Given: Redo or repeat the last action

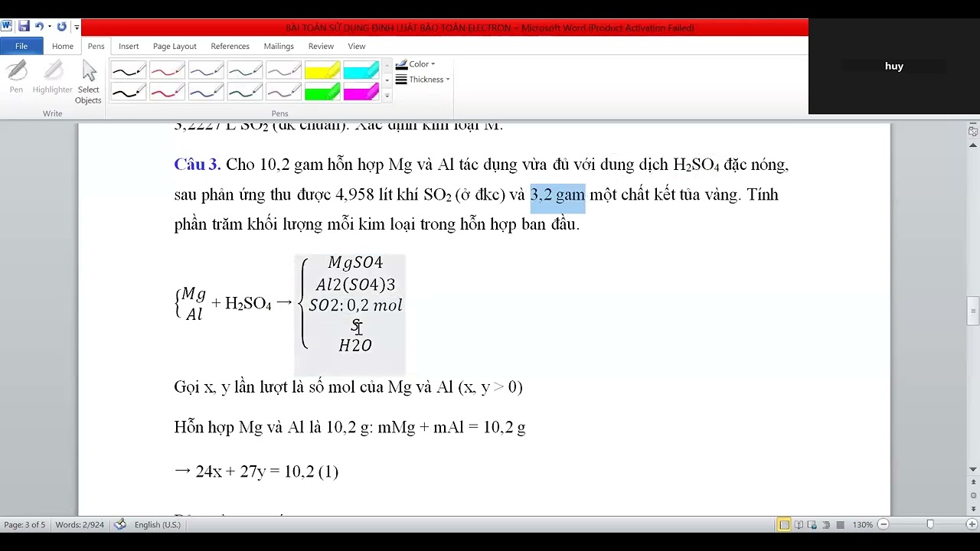Looking at the screenshot, I should [61, 27].
